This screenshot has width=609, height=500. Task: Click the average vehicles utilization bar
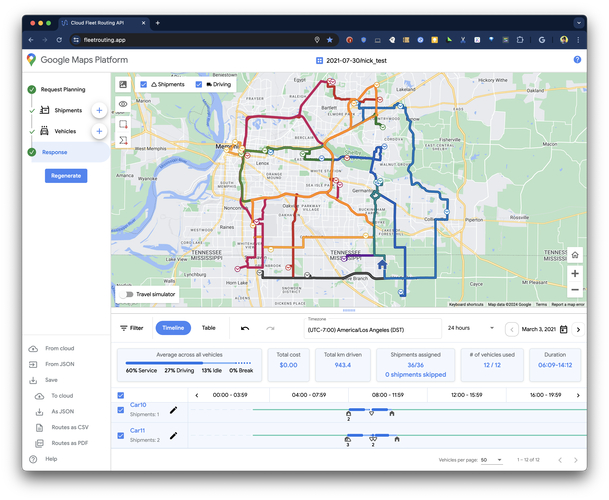click(x=189, y=363)
